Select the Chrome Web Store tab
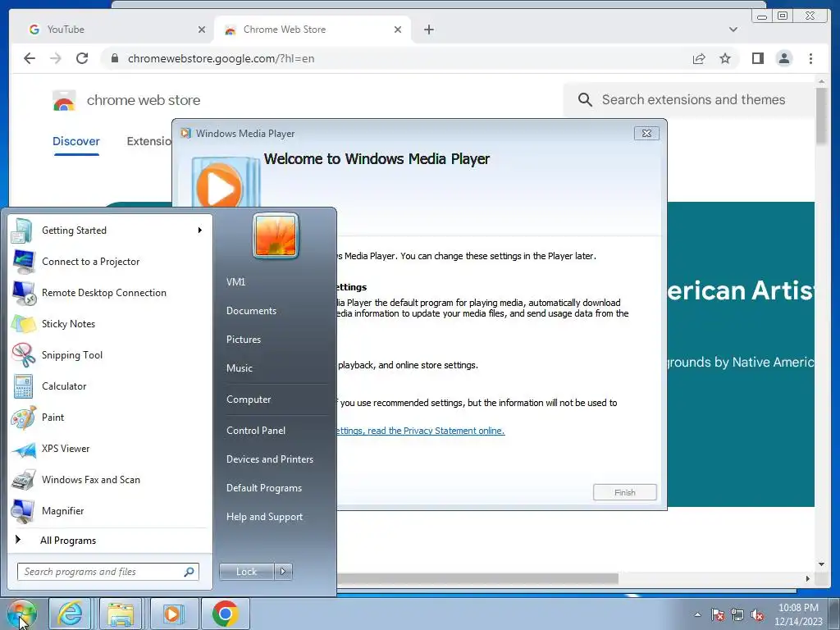This screenshot has height=630, width=840. point(313,30)
